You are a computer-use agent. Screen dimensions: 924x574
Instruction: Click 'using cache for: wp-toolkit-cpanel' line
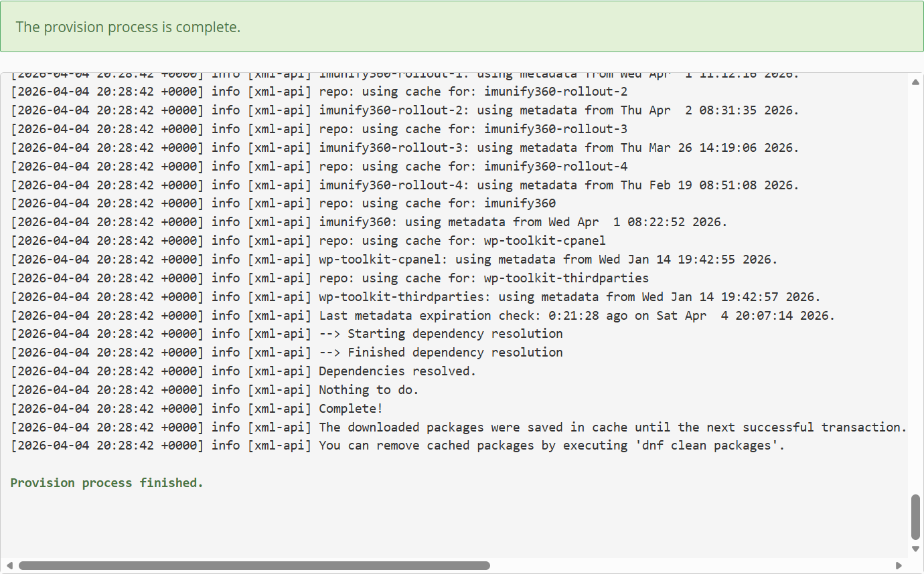point(462,240)
